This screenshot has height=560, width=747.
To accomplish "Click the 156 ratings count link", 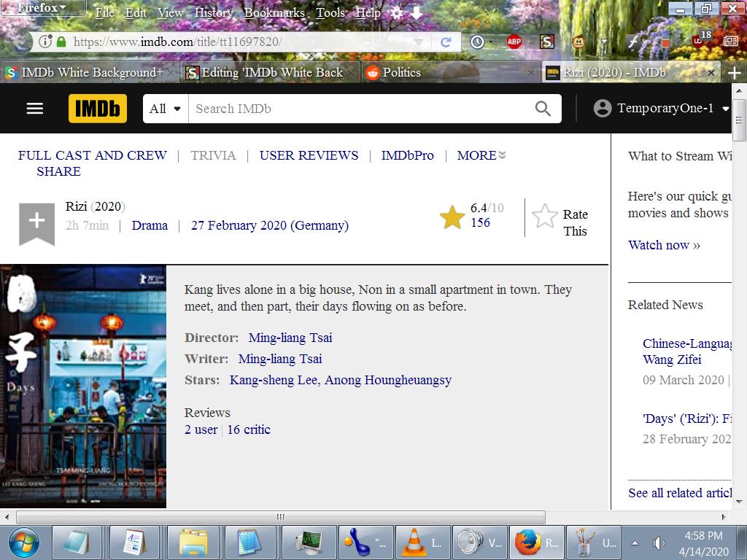I will click(480, 222).
